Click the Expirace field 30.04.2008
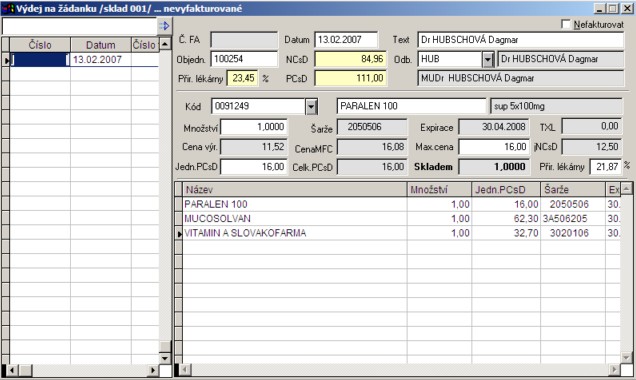This screenshot has width=636, height=380. point(494,127)
